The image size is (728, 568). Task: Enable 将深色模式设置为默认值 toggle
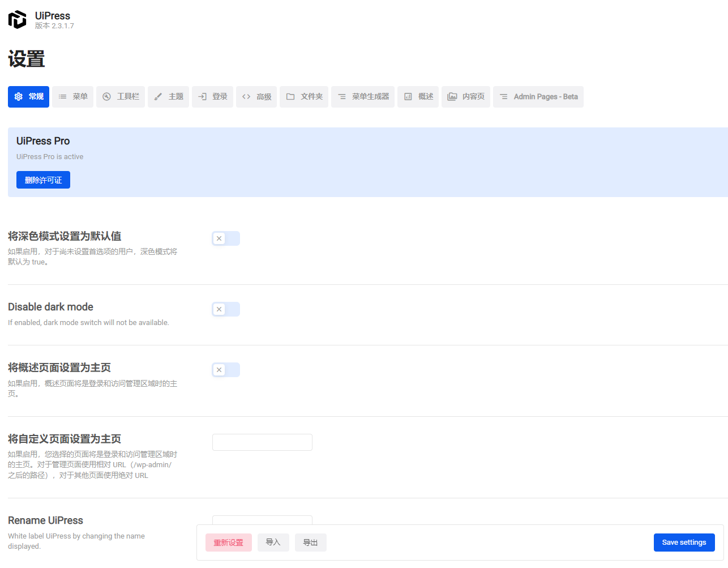226,238
